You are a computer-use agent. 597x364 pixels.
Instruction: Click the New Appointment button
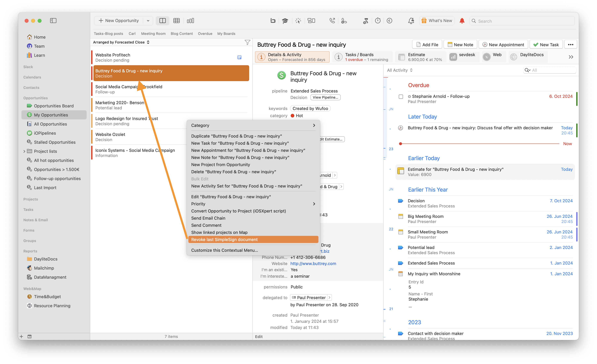pyautogui.click(x=503, y=45)
